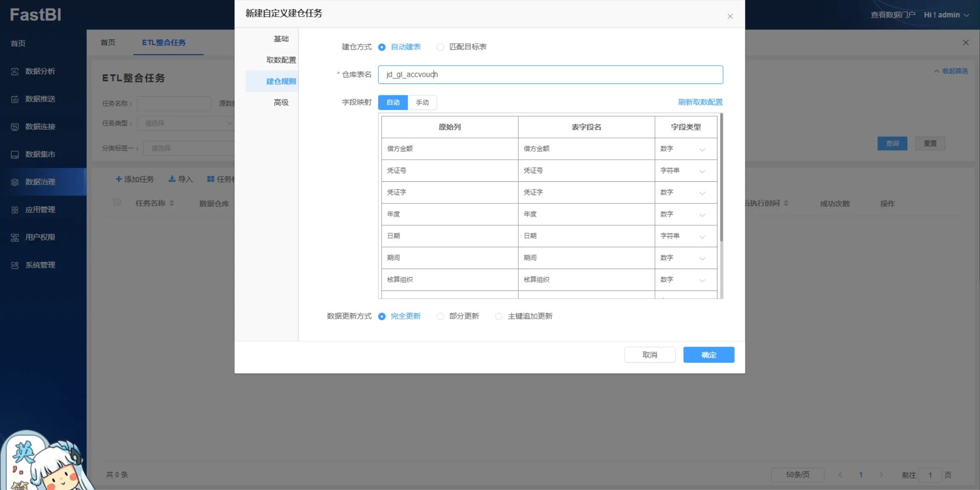The image size is (980, 490).
Task: Sort by 执行时间 column arrows
Action: pos(786,203)
